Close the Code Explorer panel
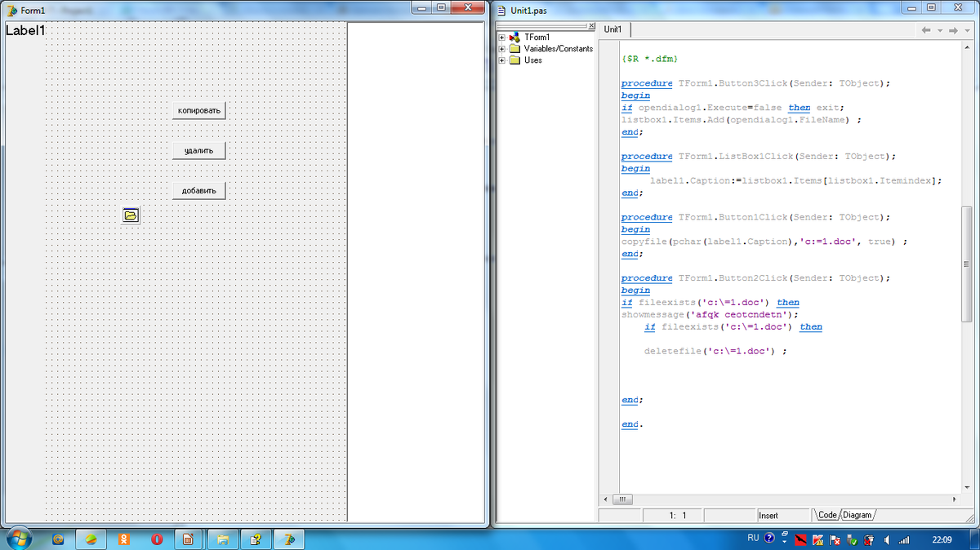 [x=592, y=26]
